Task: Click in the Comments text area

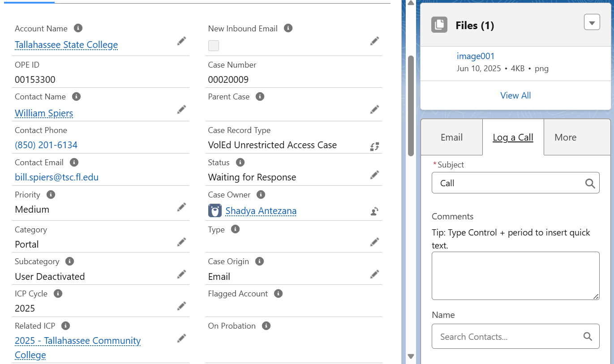Action: 515,275
